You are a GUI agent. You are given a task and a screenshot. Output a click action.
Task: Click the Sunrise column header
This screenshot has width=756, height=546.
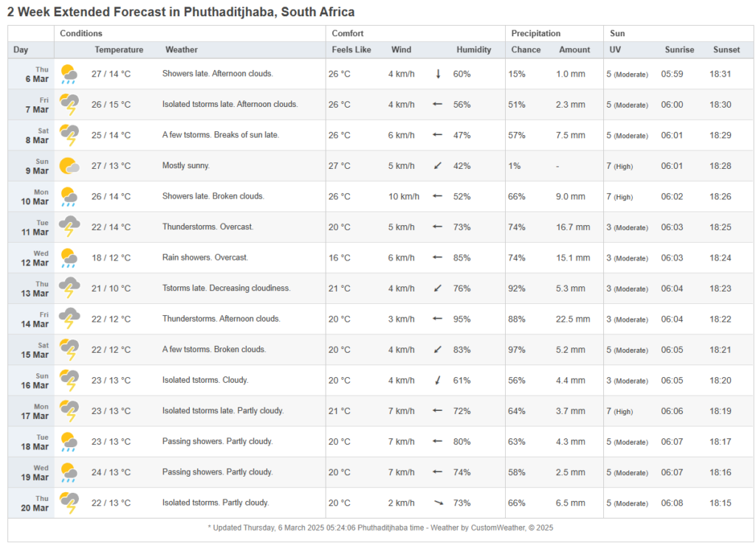pyautogui.click(x=678, y=49)
